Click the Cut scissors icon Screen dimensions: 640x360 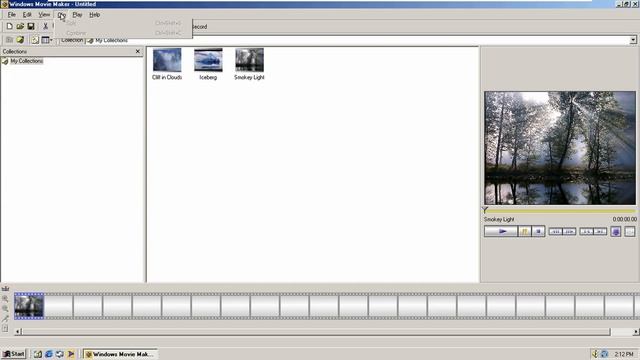pos(45,26)
